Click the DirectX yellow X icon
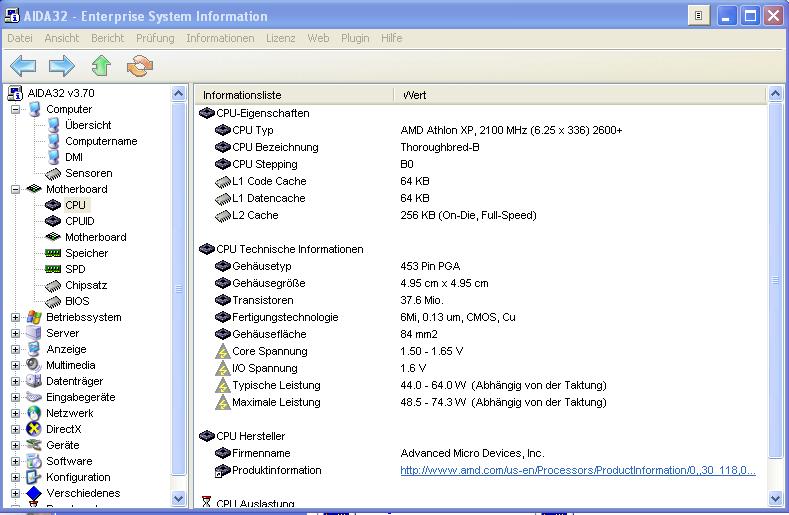 pos(34,429)
